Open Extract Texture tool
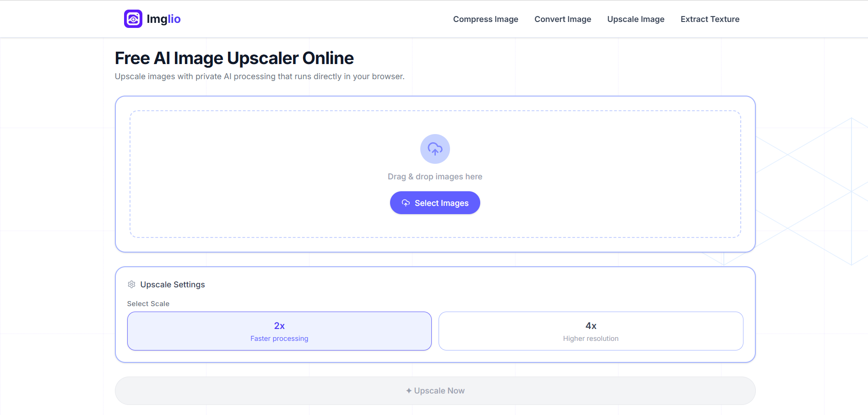Image resolution: width=868 pixels, height=415 pixels. click(x=710, y=19)
